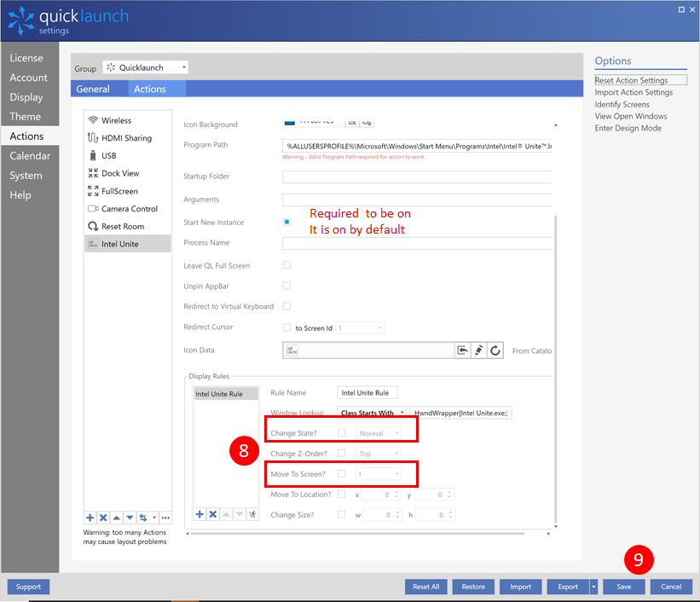The height and width of the screenshot is (602, 700).
Task: Open the Account section in sidebar
Action: tap(30, 78)
